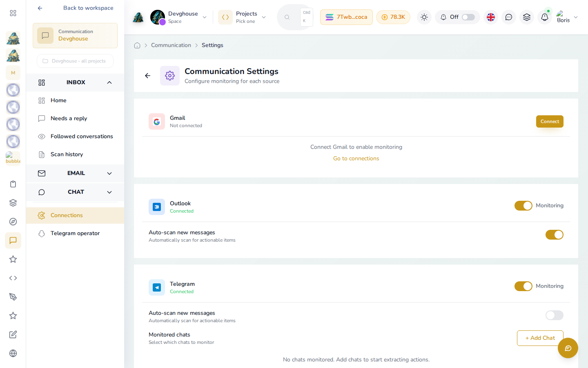Click the layers stack icon in top bar
The width and height of the screenshot is (588, 368).
pyautogui.click(x=527, y=17)
